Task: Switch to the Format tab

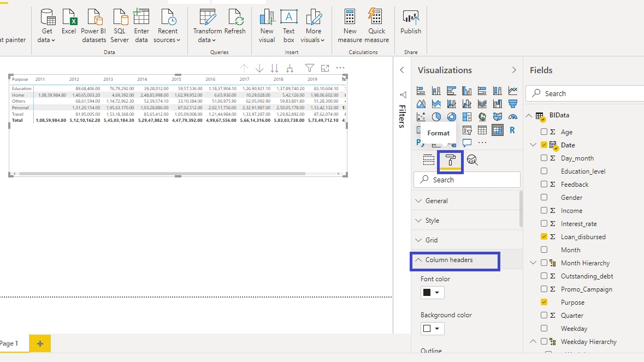Action: click(451, 160)
